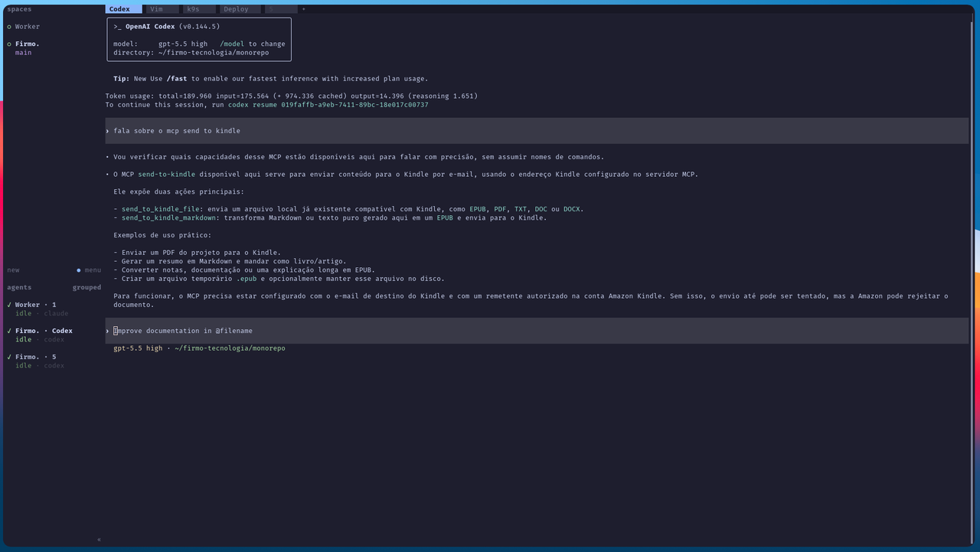The width and height of the screenshot is (980, 552).
Task: Click the checkmark next to Worker · 1
Action: (9, 305)
